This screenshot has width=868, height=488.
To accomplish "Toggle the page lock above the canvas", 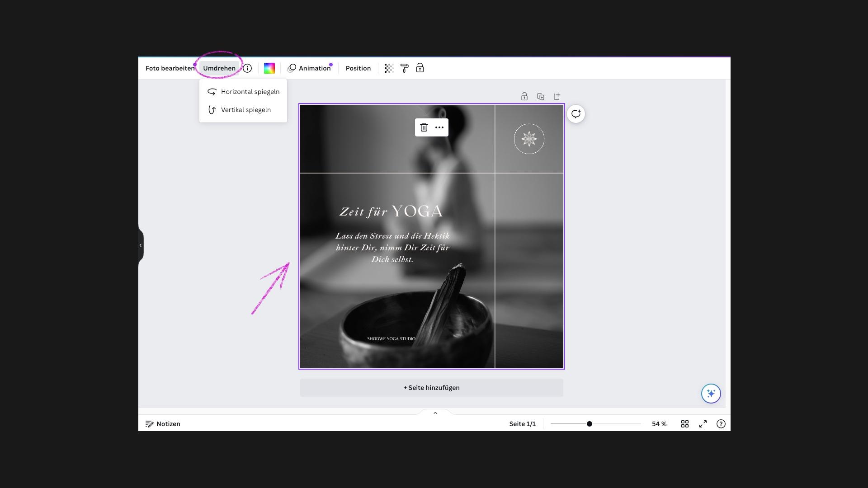I will pyautogui.click(x=524, y=97).
